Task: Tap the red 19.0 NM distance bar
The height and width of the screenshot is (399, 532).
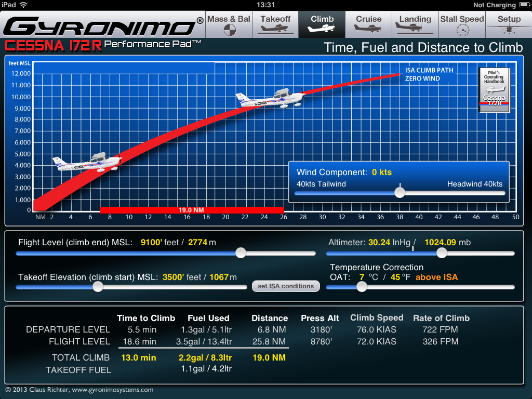Action: click(192, 210)
